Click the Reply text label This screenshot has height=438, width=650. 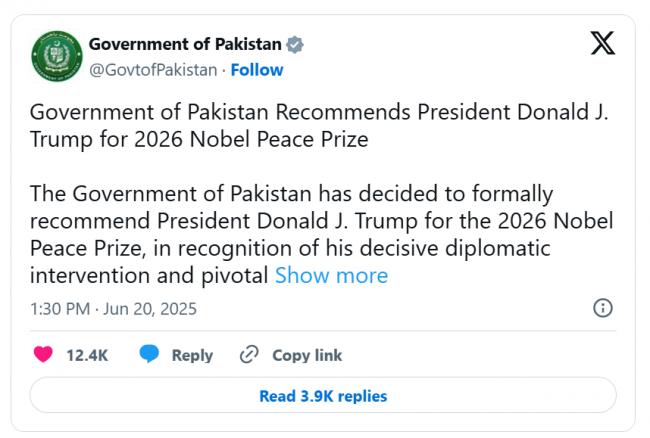(x=192, y=355)
